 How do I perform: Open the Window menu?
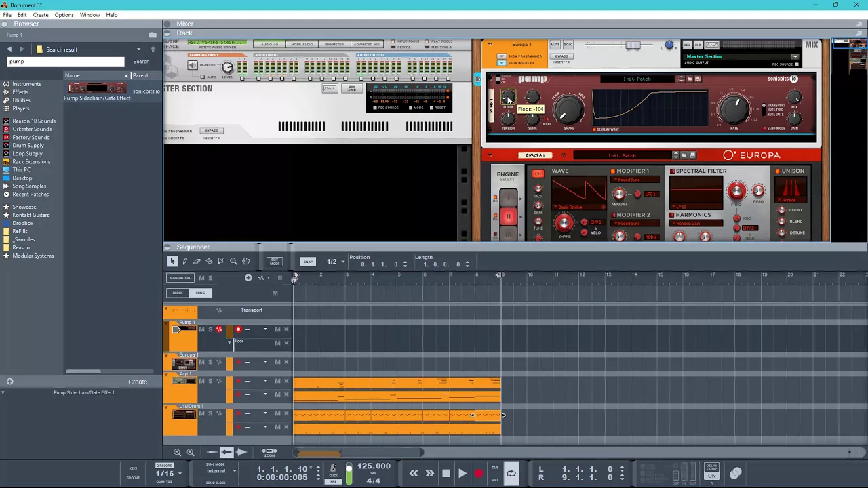tap(90, 15)
